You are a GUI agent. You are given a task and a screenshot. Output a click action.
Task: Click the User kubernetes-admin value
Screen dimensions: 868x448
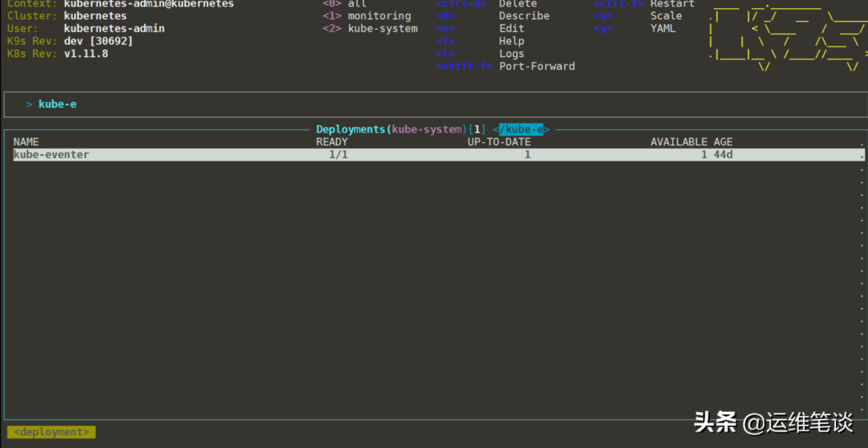114,29
